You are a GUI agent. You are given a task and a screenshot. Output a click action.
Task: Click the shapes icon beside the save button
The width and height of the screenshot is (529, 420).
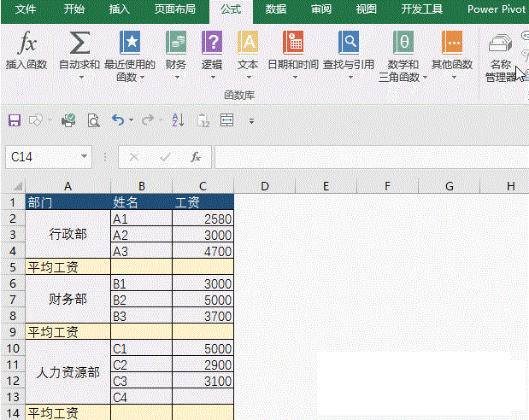click(x=36, y=120)
